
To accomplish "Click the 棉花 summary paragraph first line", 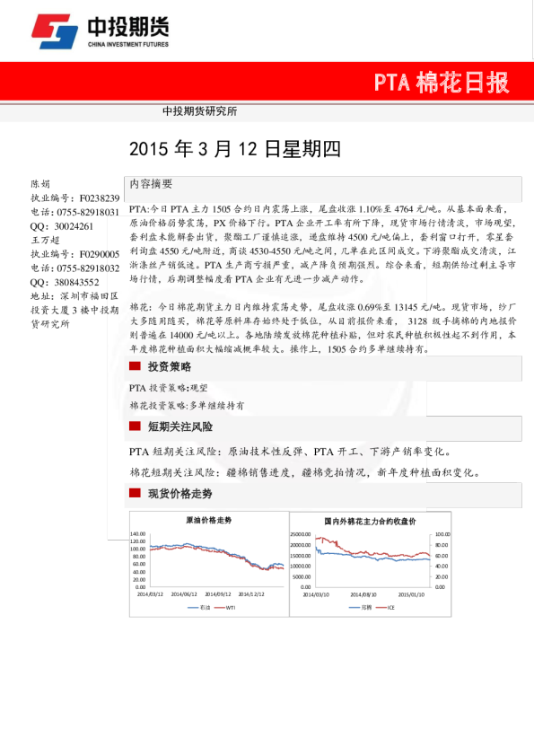I will 323,307.
